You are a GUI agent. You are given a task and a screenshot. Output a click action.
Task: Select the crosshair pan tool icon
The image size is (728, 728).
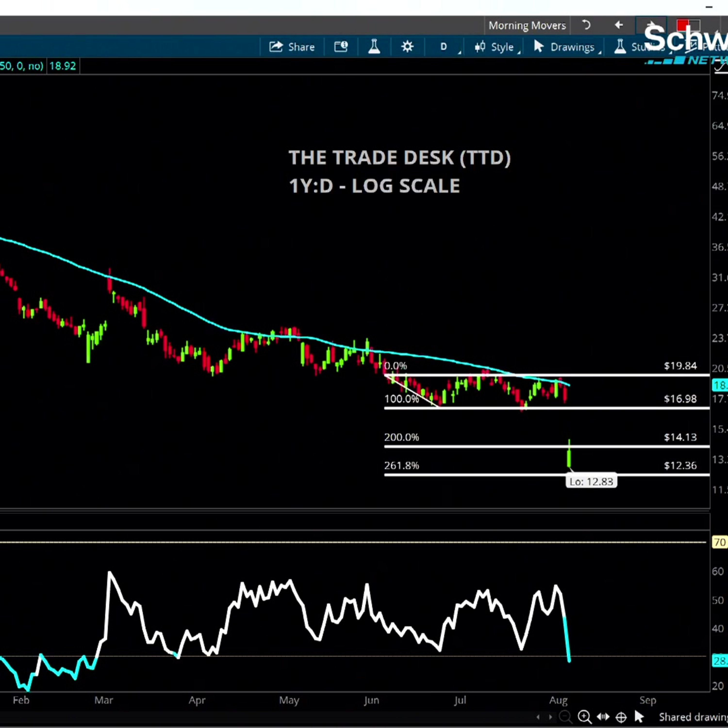pos(621,717)
